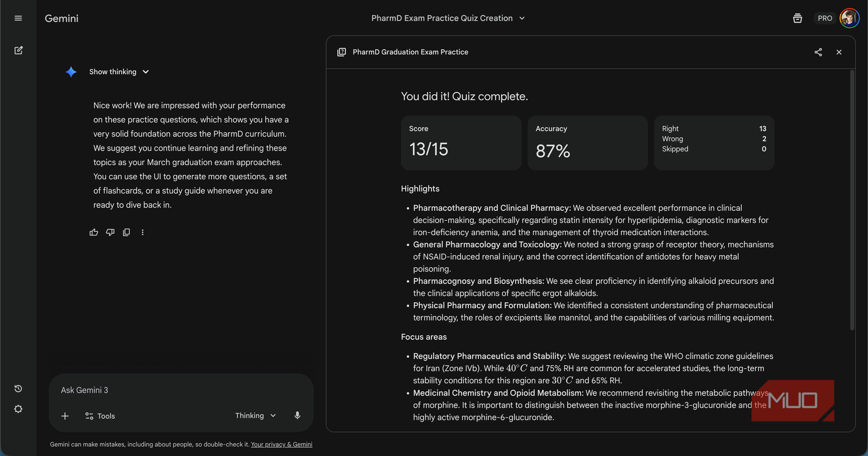Open the Thinking model dropdown

click(x=256, y=416)
